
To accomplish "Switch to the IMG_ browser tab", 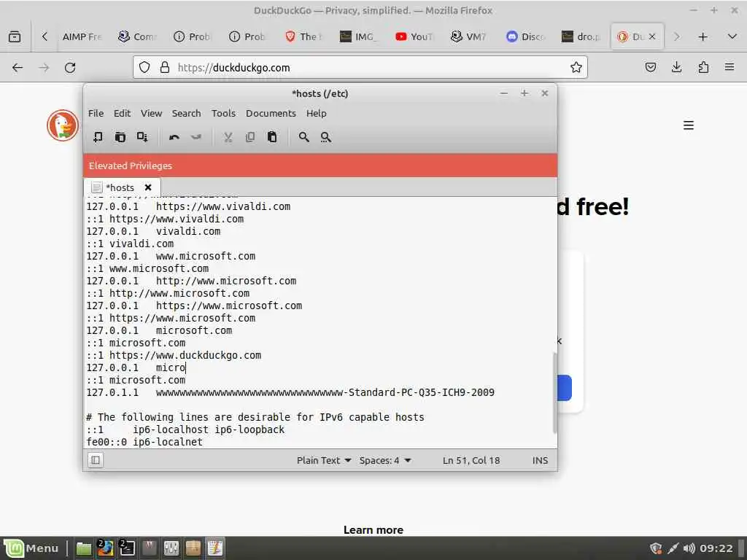I will coord(359,36).
